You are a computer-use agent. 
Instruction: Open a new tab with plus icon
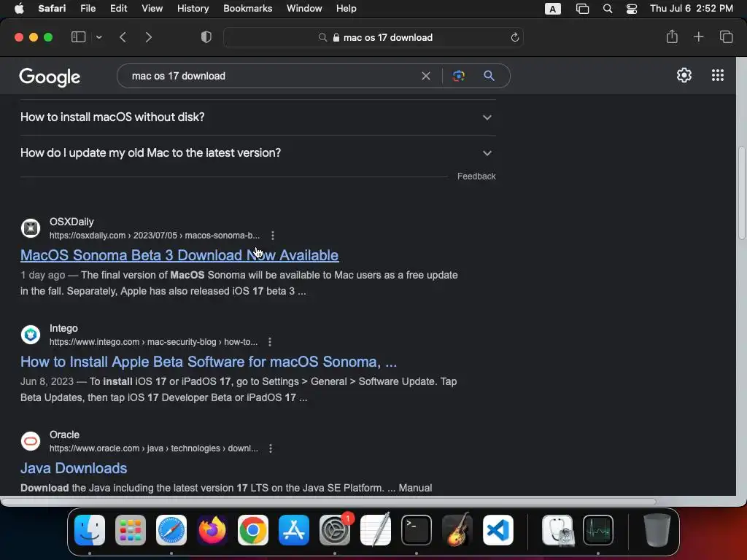pyautogui.click(x=698, y=36)
